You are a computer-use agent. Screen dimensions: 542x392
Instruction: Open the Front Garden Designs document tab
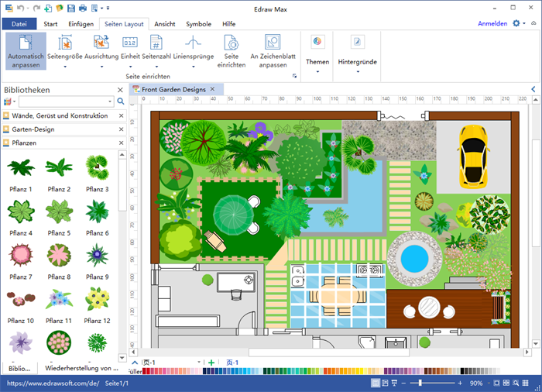pyautogui.click(x=173, y=90)
